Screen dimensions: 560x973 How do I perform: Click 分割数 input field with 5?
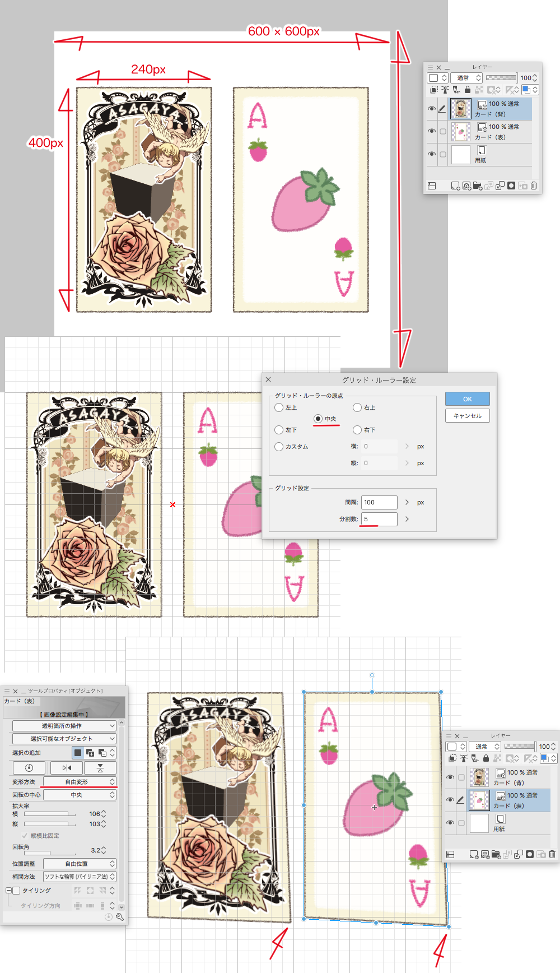tap(380, 519)
